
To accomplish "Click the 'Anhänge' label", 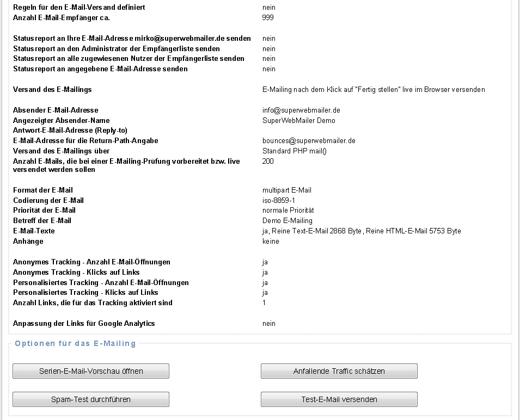I will 28,242.
